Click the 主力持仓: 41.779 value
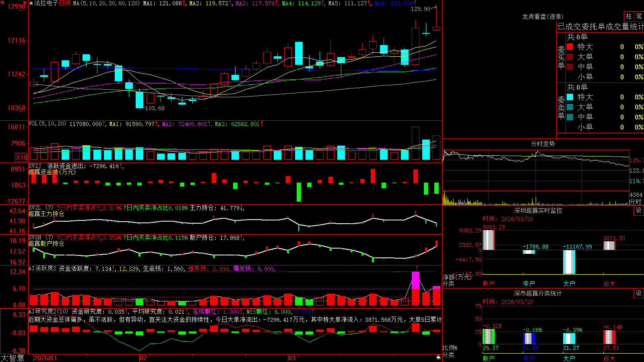The image size is (644, 362). 215,208
